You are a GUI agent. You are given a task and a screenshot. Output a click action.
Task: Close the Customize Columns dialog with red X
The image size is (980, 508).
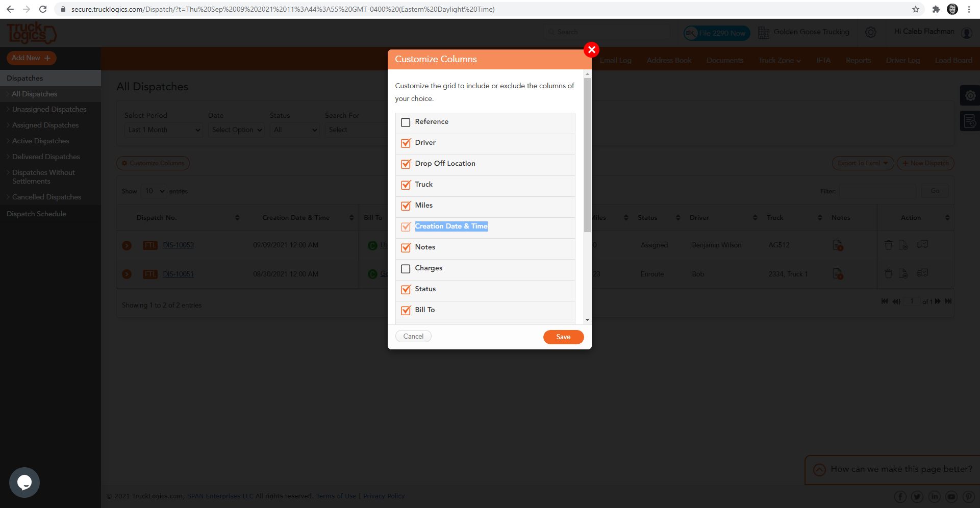pos(592,49)
